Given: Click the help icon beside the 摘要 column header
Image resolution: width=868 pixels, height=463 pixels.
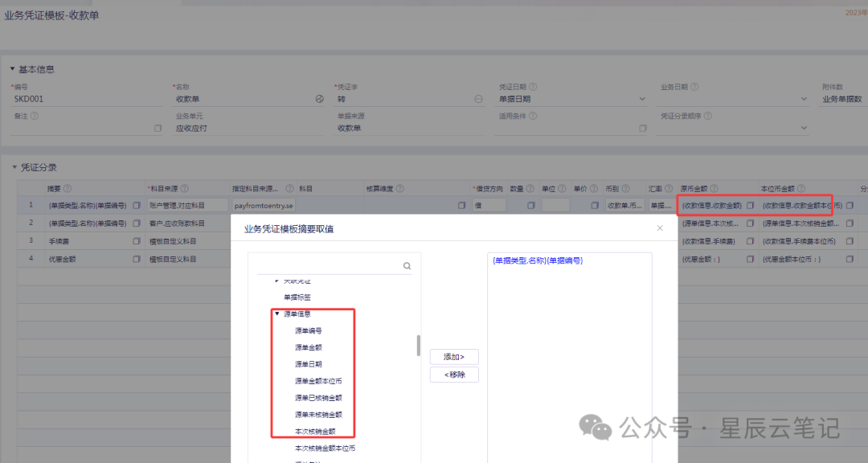Looking at the screenshot, I should click(68, 189).
